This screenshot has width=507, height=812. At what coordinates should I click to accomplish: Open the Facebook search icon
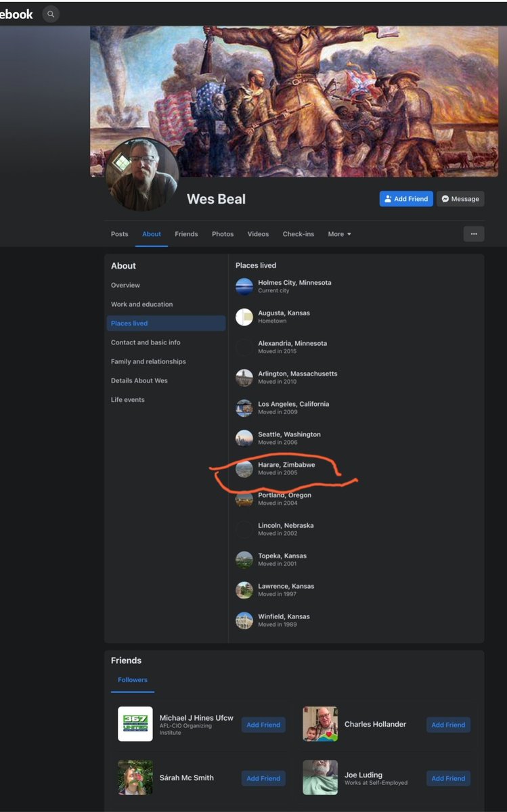coord(51,14)
